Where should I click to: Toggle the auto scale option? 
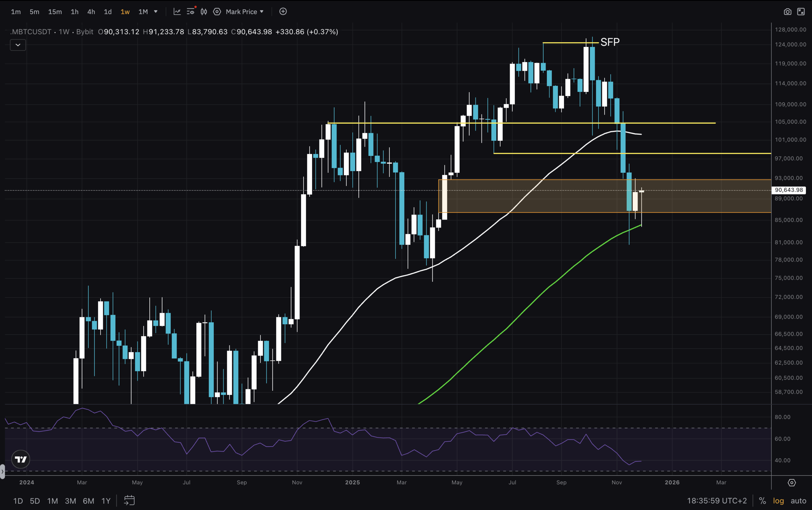click(x=798, y=501)
